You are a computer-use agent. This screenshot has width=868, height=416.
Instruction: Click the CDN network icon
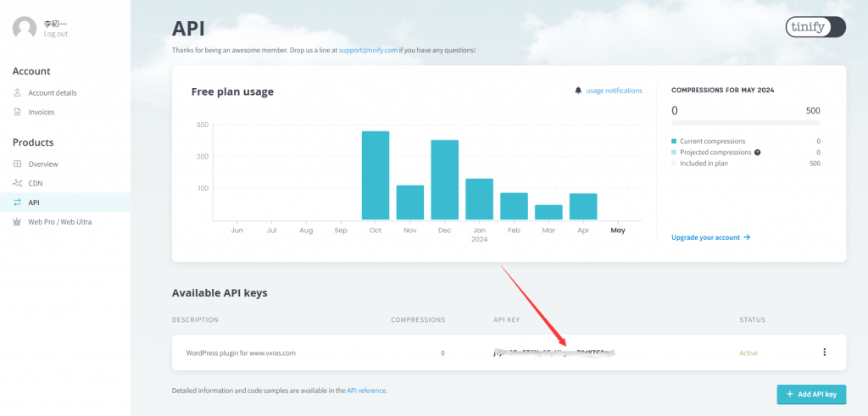(x=18, y=183)
